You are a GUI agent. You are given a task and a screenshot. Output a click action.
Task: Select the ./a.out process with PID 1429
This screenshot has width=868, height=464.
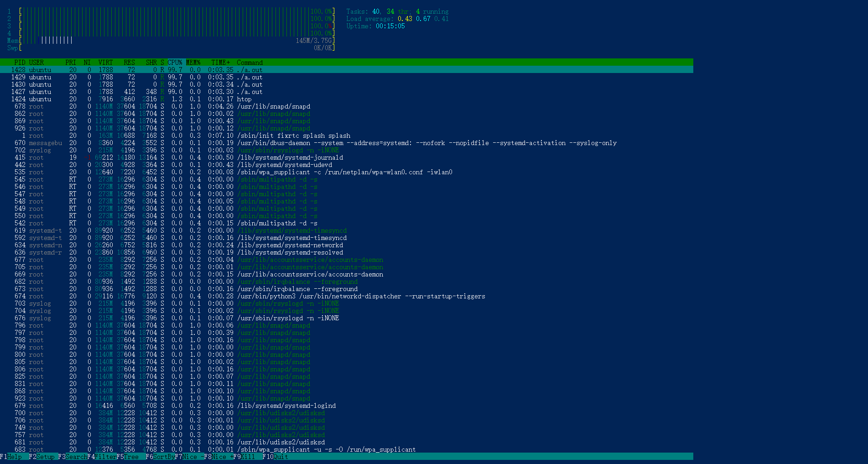[347, 77]
